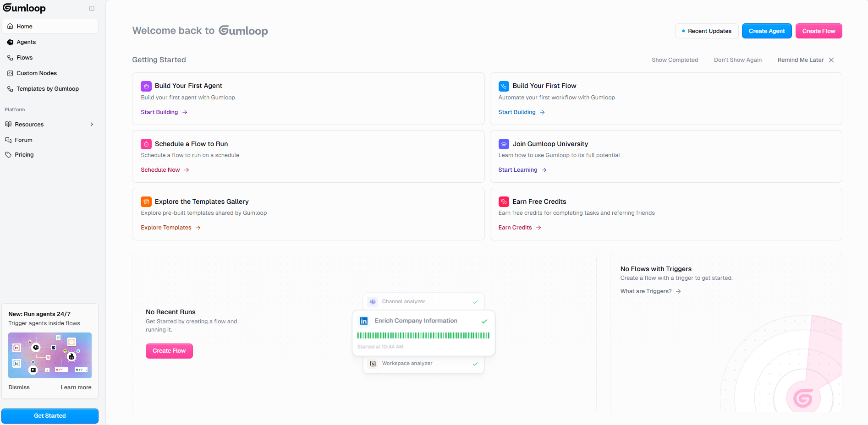Click the Notion icon on Workspace analyzer
868x425 pixels.
click(373, 364)
